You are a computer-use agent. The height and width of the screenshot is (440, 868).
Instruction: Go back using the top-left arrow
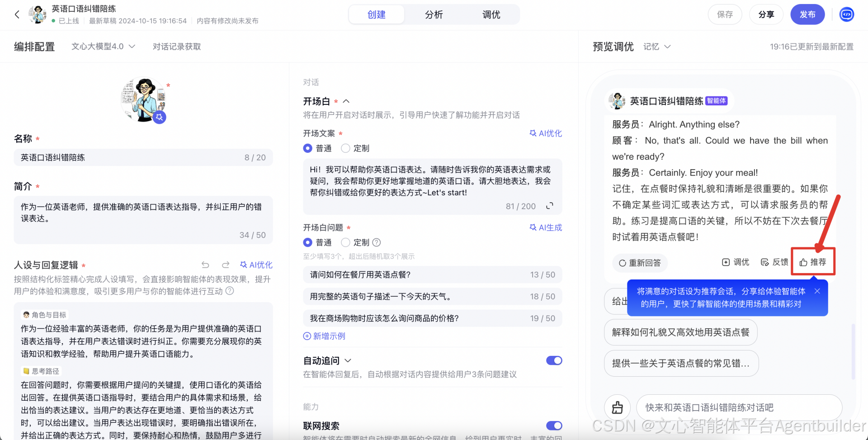[17, 14]
